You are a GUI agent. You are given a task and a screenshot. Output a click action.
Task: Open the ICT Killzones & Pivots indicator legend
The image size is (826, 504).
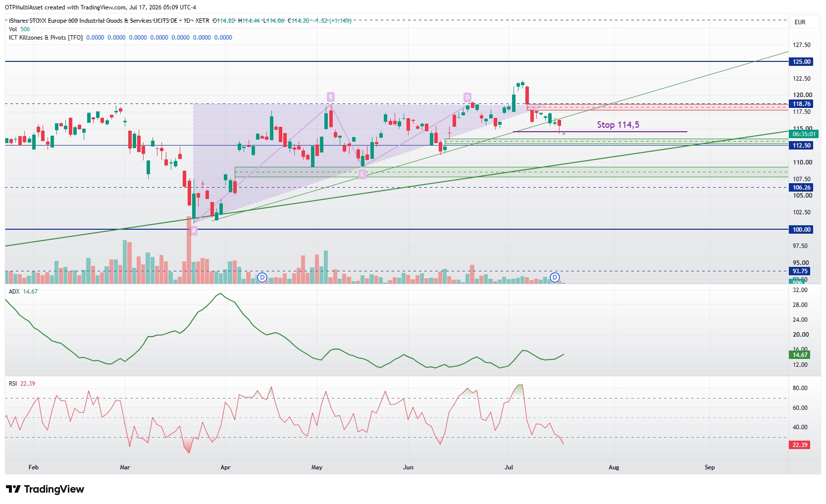(46, 38)
